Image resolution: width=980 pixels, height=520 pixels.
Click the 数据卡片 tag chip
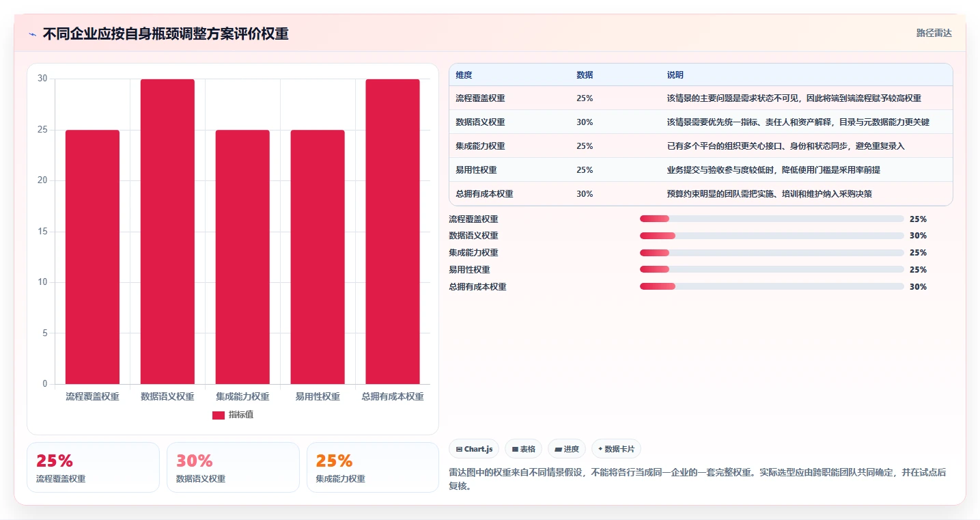click(x=616, y=449)
